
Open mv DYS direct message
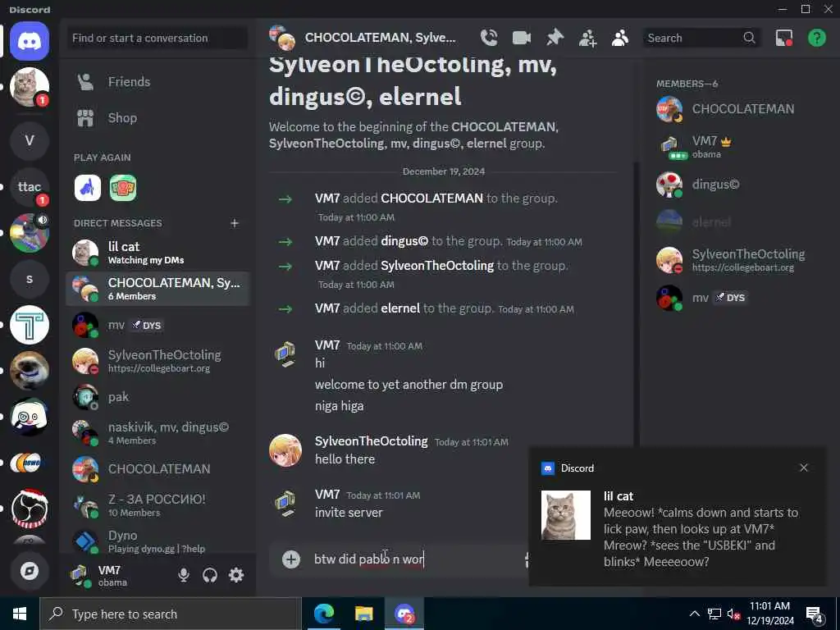[x=157, y=325]
